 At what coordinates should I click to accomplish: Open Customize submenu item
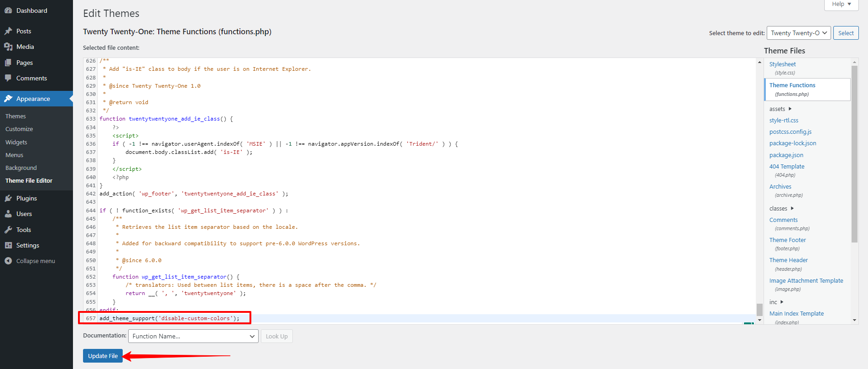(19, 129)
